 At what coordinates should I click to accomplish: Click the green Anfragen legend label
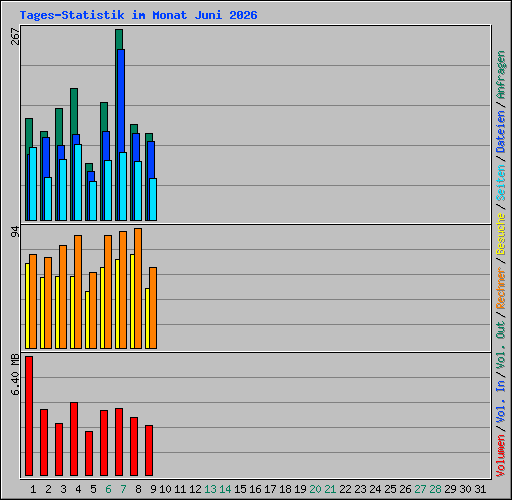click(x=501, y=75)
